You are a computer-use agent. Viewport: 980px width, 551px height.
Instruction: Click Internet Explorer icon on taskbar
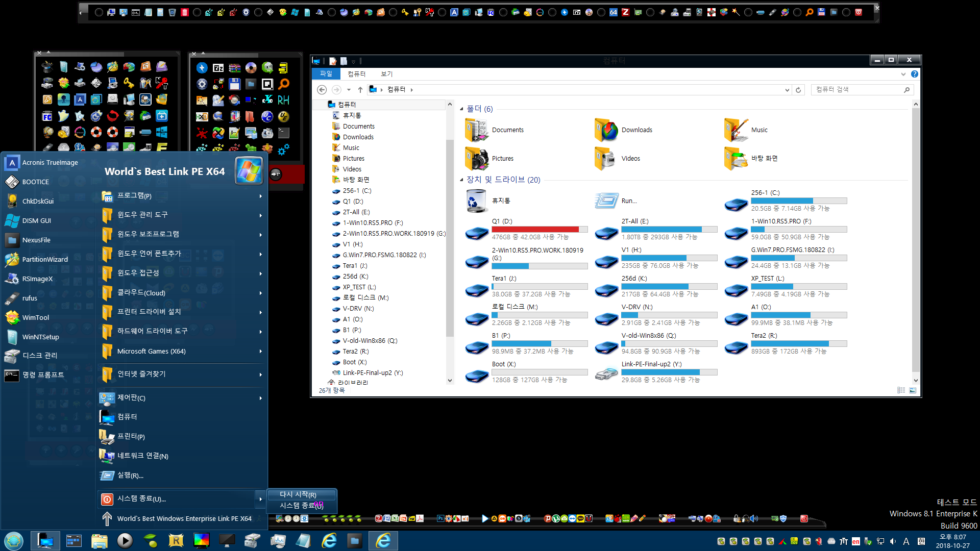click(329, 540)
